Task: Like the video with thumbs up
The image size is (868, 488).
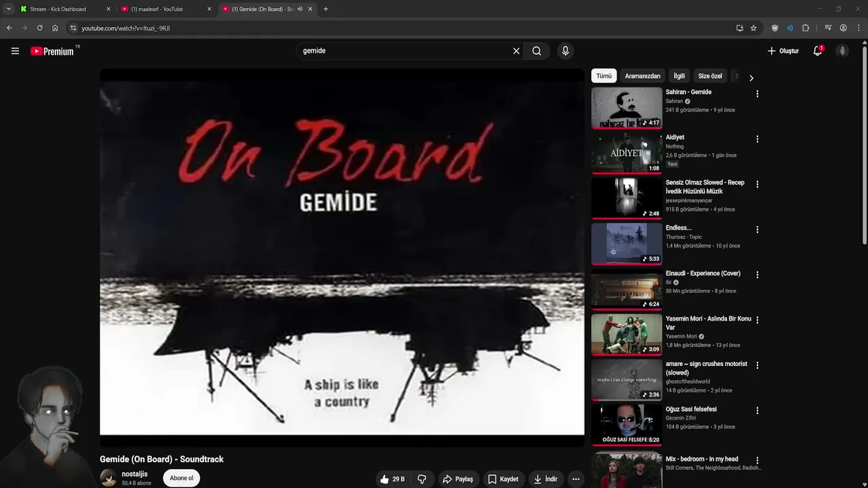Action: [x=393, y=479]
